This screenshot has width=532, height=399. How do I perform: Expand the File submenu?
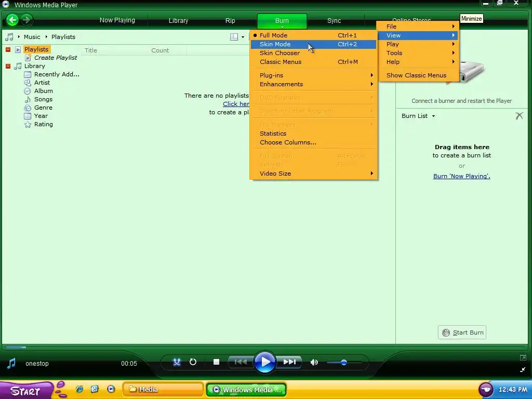pyautogui.click(x=418, y=26)
